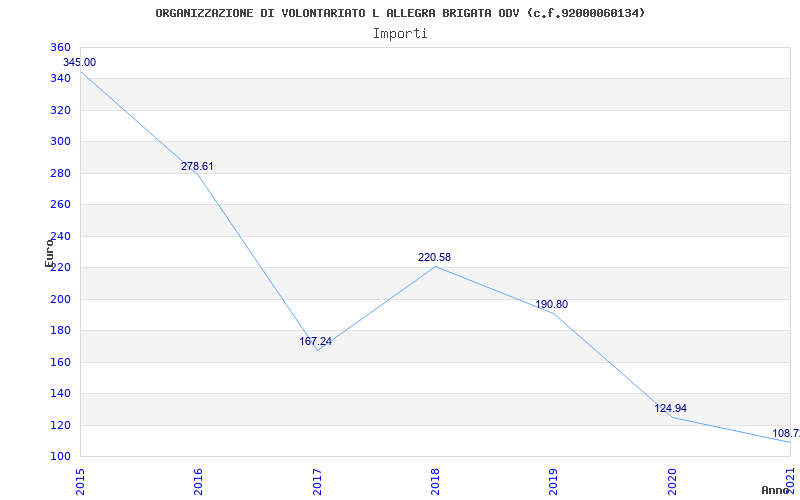
Task: Select the 190.80 data label
Action: point(552,305)
